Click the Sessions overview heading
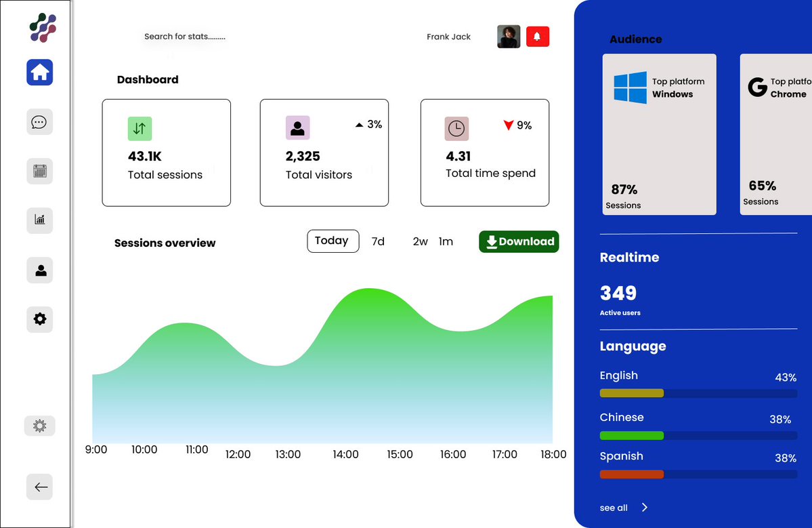 (165, 243)
